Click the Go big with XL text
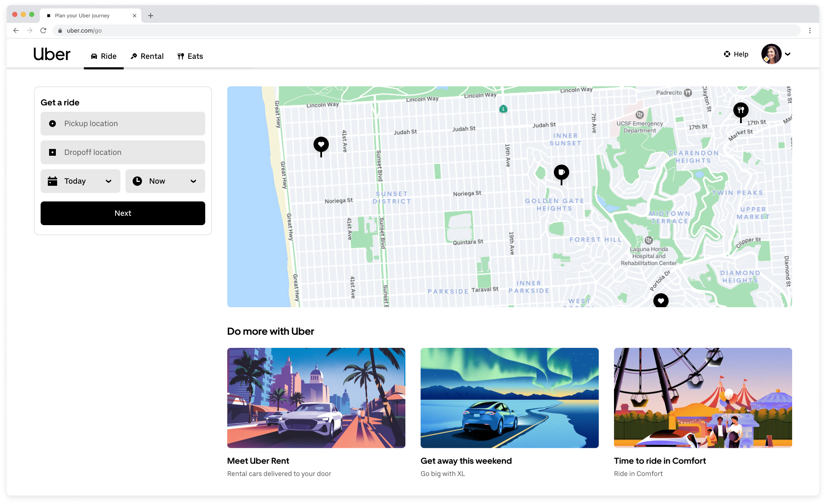The height and width of the screenshot is (504, 826). [443, 474]
